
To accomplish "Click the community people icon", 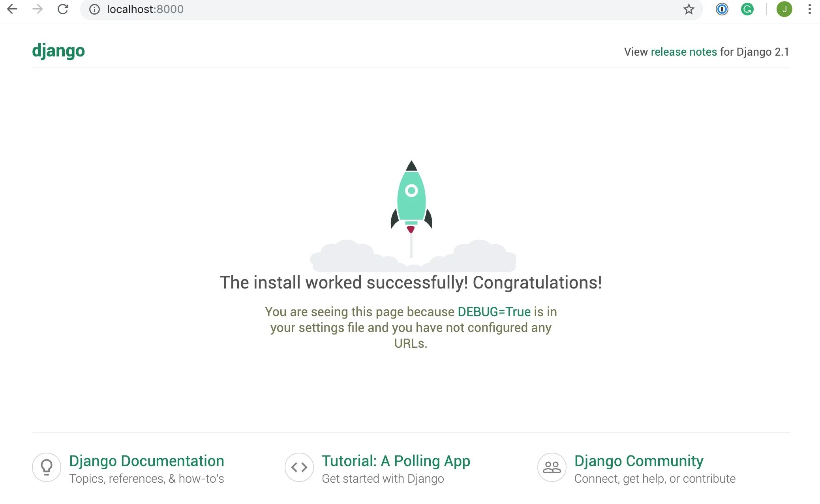I will (552, 467).
